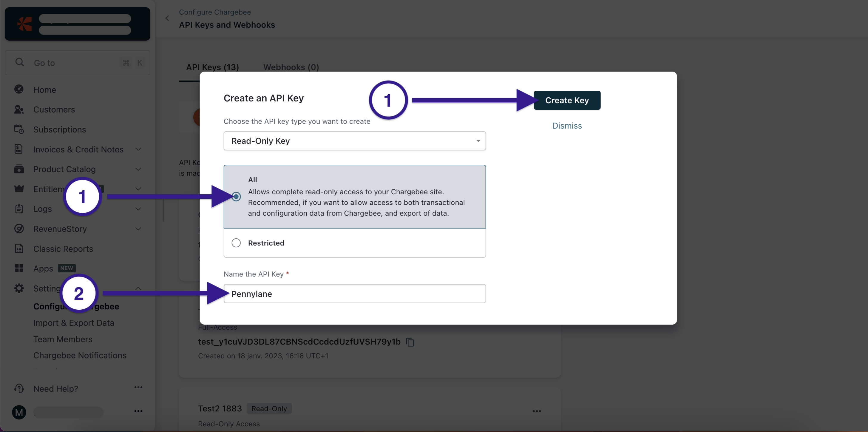Collapse the Settings menu chevron
The height and width of the screenshot is (432, 868).
tap(138, 288)
